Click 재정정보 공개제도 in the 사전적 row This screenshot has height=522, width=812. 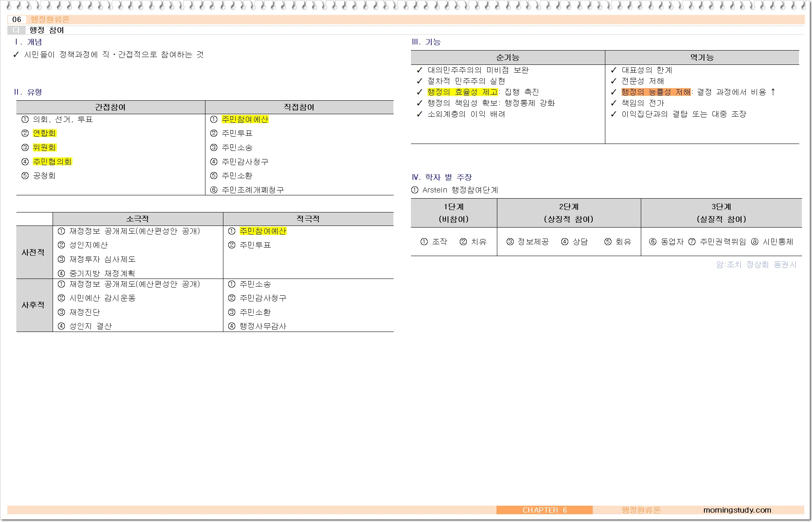coord(135,231)
